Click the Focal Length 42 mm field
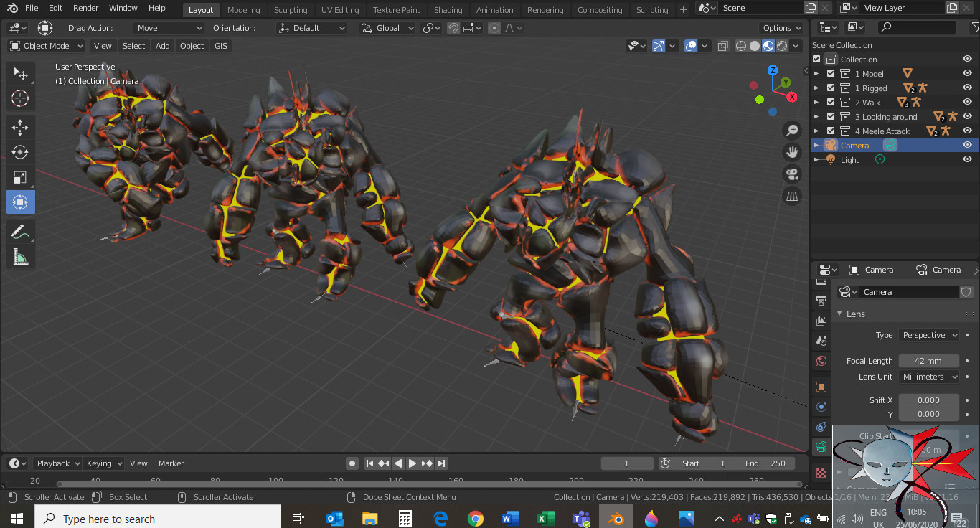980x528 pixels. click(x=928, y=361)
